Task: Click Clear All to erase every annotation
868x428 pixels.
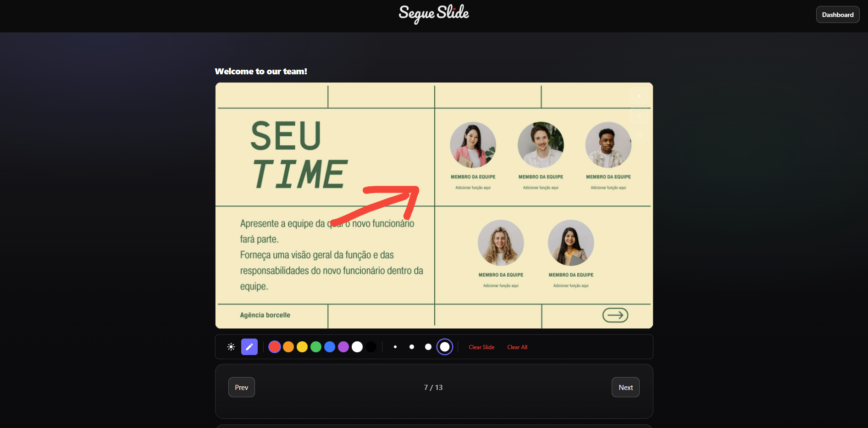Action: coord(517,347)
